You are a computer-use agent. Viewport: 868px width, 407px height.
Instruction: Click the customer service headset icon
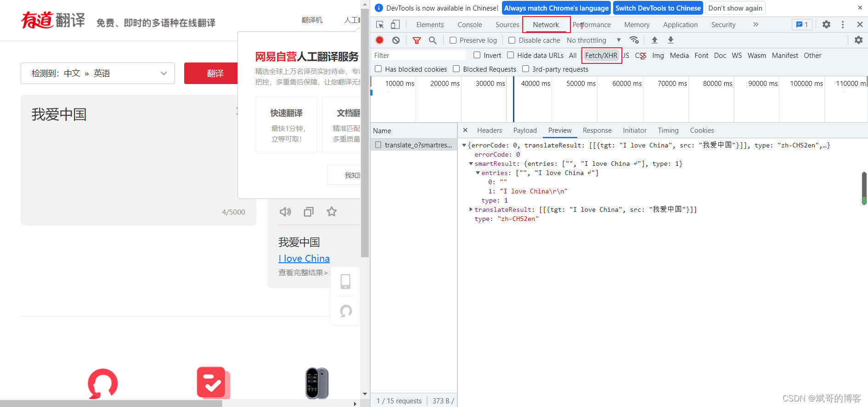[346, 311]
